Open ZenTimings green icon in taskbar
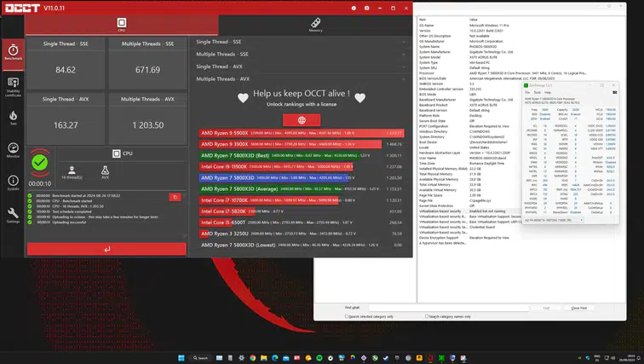Image resolution: width=644 pixels, height=364 pixels. (x=441, y=358)
